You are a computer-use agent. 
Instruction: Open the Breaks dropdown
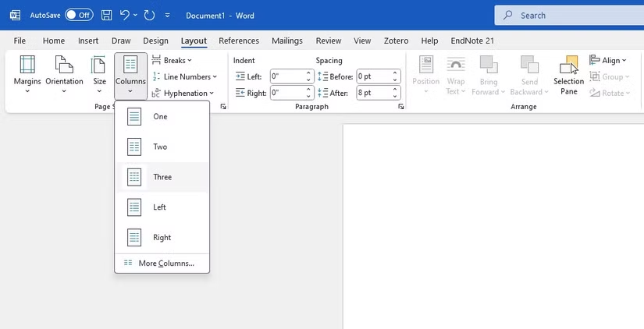click(171, 60)
